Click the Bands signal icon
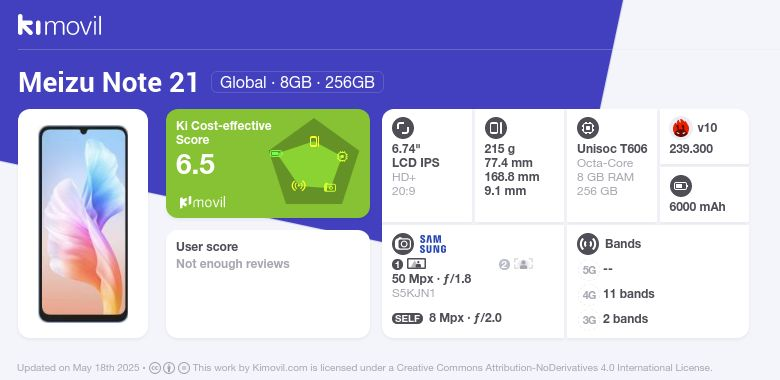 point(588,244)
